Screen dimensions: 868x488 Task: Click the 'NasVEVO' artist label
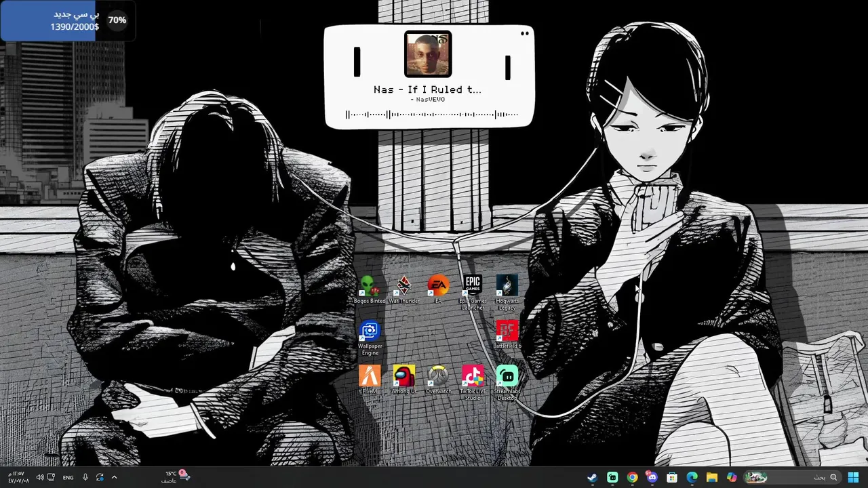pos(428,100)
